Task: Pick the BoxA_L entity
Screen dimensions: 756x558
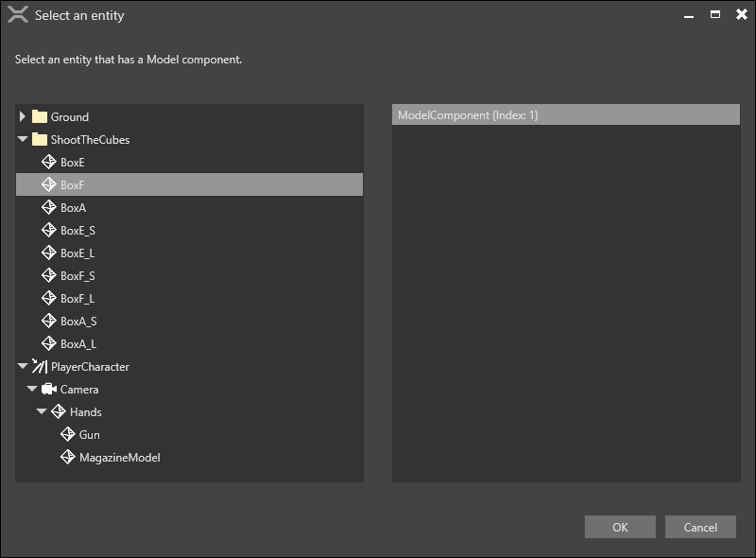Action: pyautogui.click(x=77, y=344)
